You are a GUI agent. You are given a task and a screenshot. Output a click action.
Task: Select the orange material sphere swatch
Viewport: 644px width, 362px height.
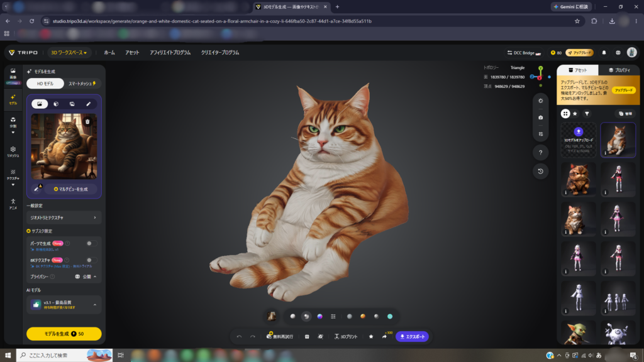(363, 317)
